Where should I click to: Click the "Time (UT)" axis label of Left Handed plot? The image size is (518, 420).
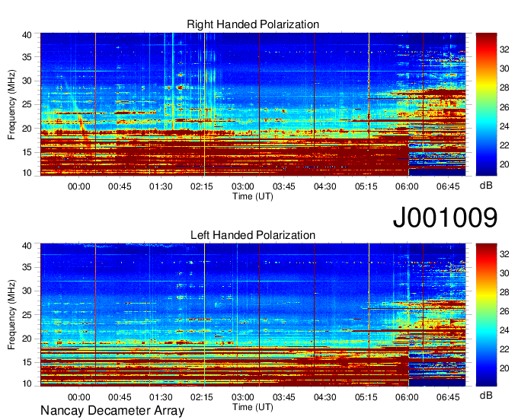(253, 407)
